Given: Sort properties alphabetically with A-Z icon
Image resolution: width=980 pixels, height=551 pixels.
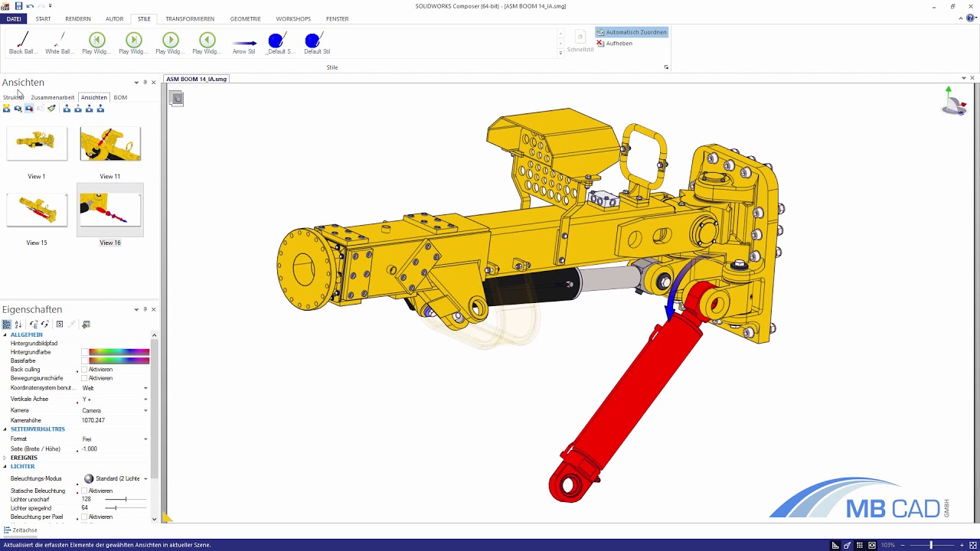Looking at the screenshot, I should click(x=18, y=324).
